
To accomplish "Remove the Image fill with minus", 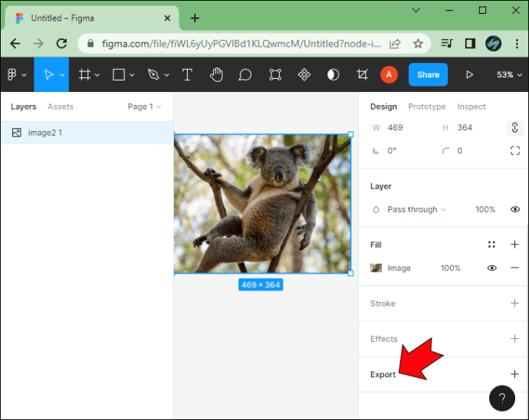I will pos(514,267).
